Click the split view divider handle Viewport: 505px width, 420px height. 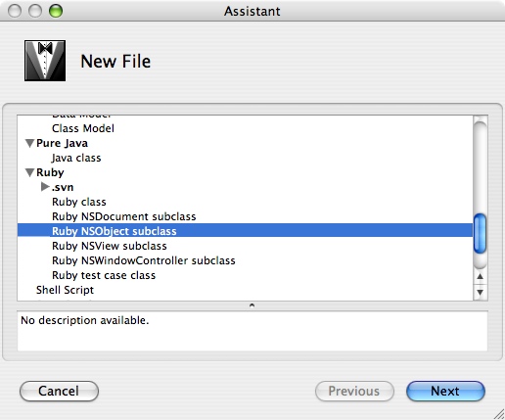point(252,305)
